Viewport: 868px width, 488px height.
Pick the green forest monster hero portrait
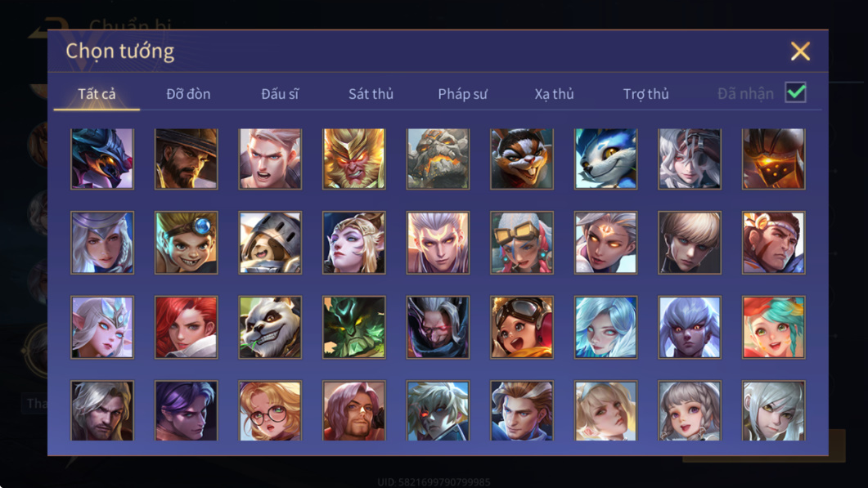(354, 327)
